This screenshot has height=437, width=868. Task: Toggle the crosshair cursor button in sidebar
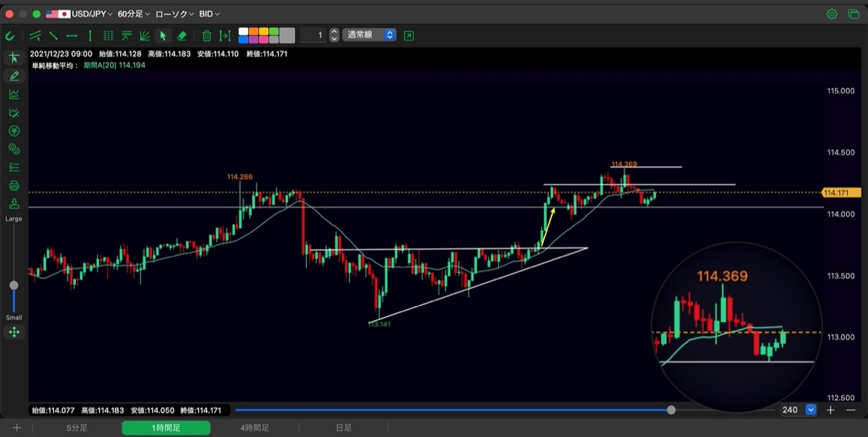click(14, 57)
